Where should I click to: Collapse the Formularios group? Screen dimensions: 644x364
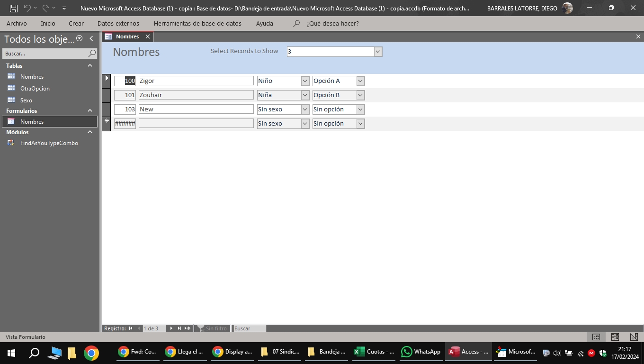[90, 110]
